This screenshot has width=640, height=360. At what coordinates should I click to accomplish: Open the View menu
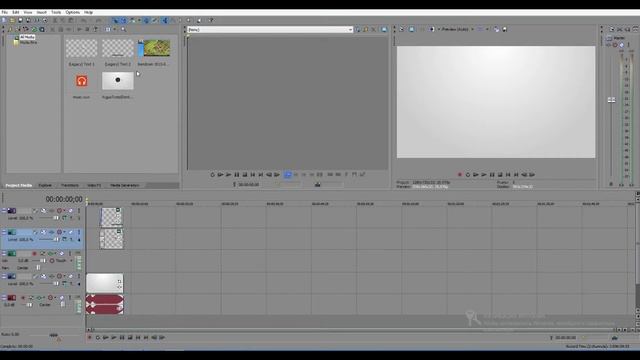[27, 12]
